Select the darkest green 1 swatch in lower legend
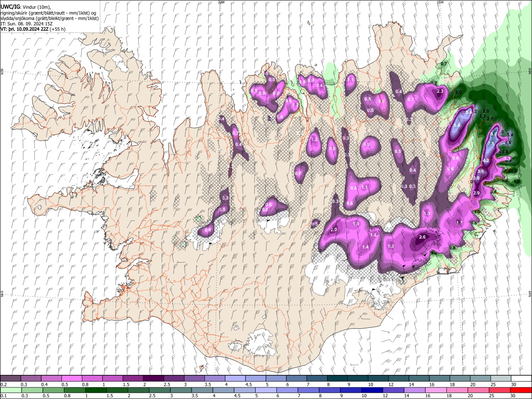This screenshot has height=399, width=532. 96,390
